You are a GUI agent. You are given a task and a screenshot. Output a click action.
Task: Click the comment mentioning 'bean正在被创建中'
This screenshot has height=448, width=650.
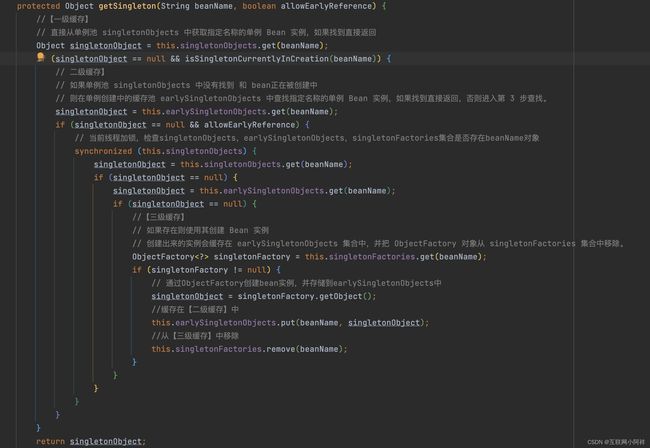coord(187,85)
